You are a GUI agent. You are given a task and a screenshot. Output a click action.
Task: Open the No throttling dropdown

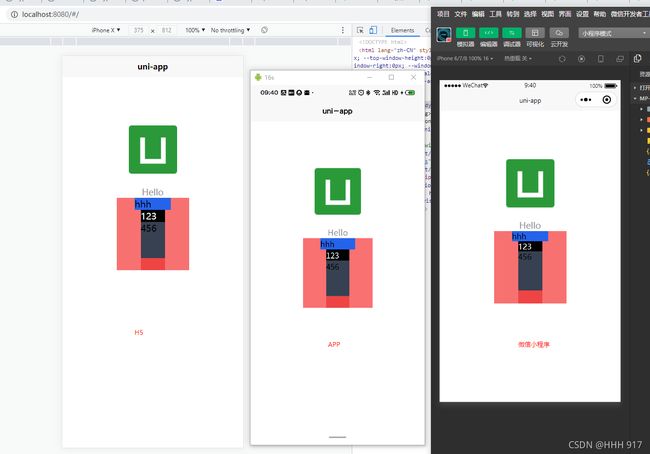click(x=230, y=30)
